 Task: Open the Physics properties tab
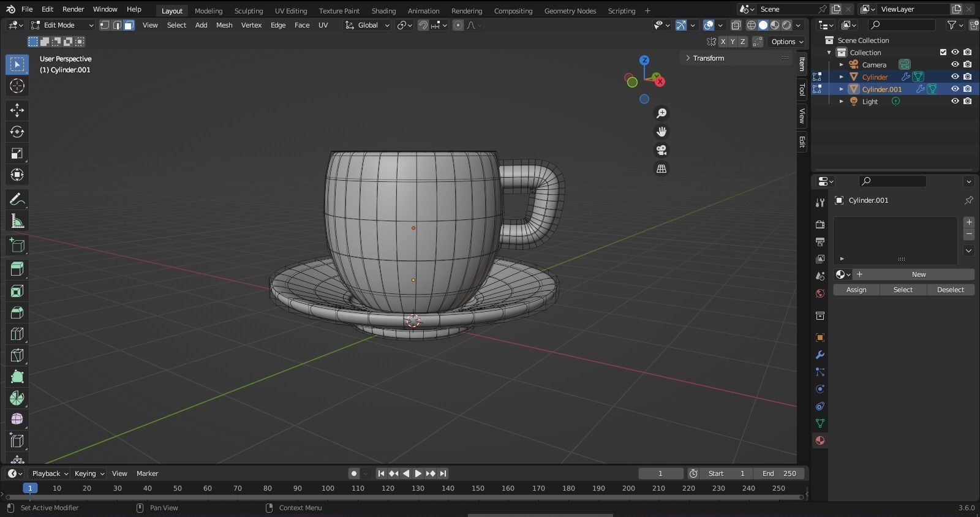coord(820,389)
